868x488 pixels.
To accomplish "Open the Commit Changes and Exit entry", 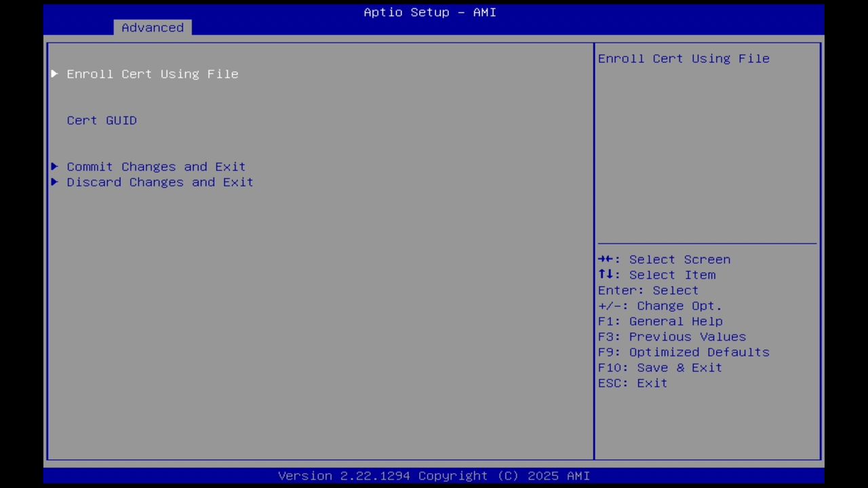I will click(156, 167).
